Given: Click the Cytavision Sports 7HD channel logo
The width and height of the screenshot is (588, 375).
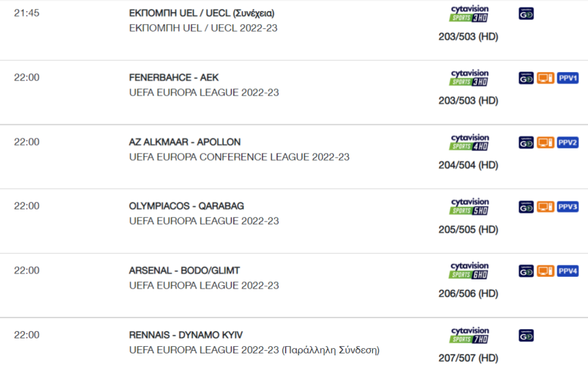Looking at the screenshot, I should 469,335.
